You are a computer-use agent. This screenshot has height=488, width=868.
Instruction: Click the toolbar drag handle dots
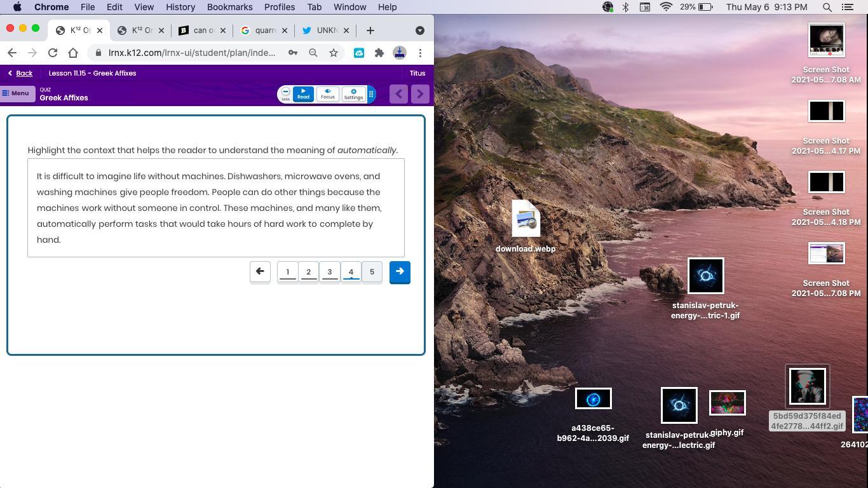tap(371, 94)
